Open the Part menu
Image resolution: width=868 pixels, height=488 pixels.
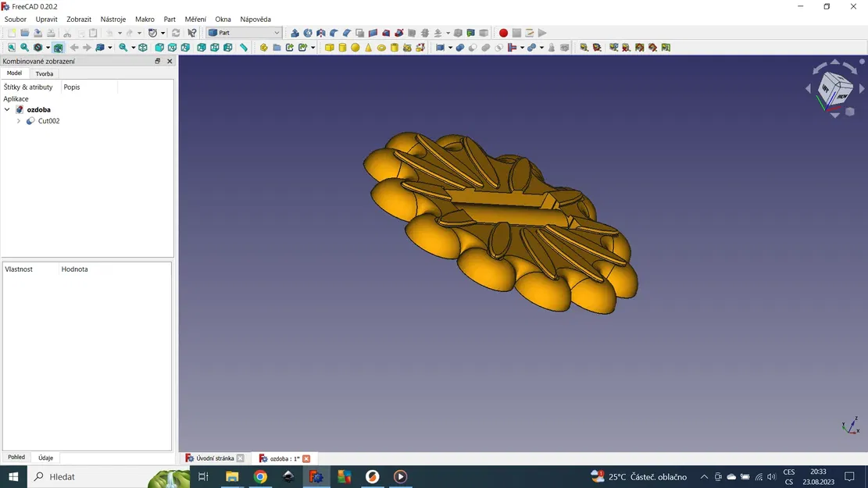169,19
